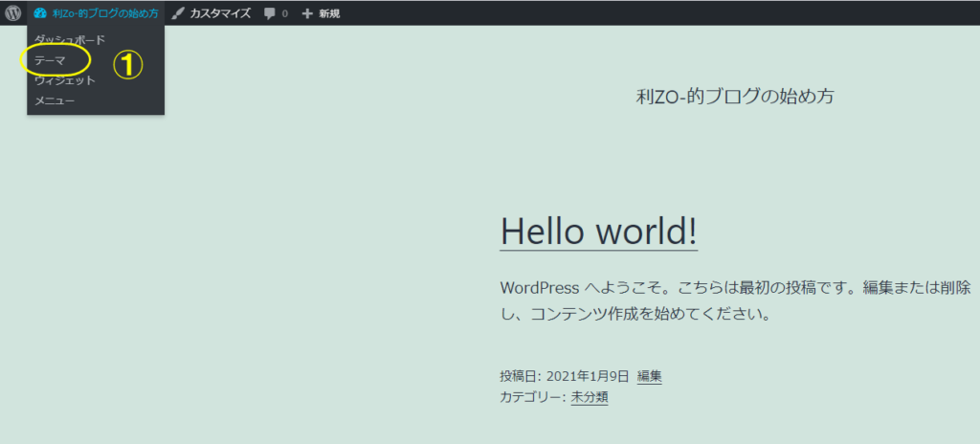
Task: Click the comments speech bubble icon
Action: tap(270, 13)
